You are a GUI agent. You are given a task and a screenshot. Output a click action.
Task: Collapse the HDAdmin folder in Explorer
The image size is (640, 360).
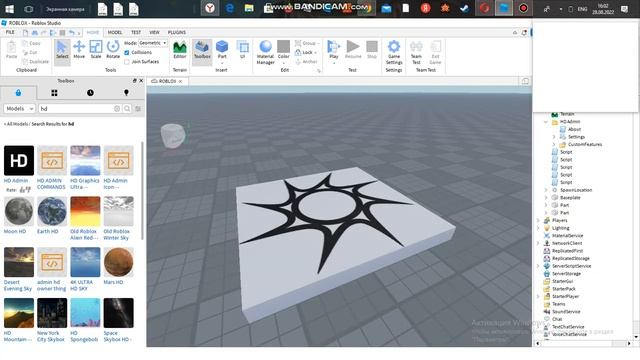pos(546,122)
